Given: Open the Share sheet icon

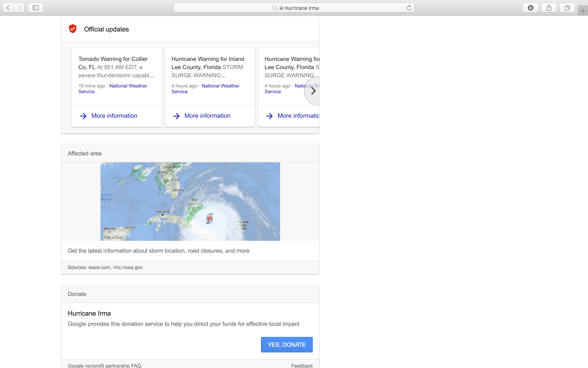Looking at the screenshot, I should click(549, 8).
